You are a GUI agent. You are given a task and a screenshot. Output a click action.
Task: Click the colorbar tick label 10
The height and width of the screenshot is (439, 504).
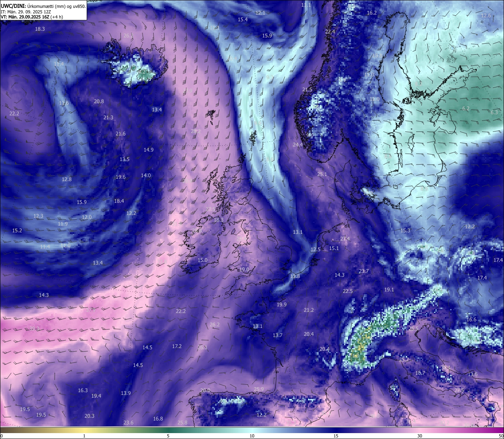(x=252, y=436)
